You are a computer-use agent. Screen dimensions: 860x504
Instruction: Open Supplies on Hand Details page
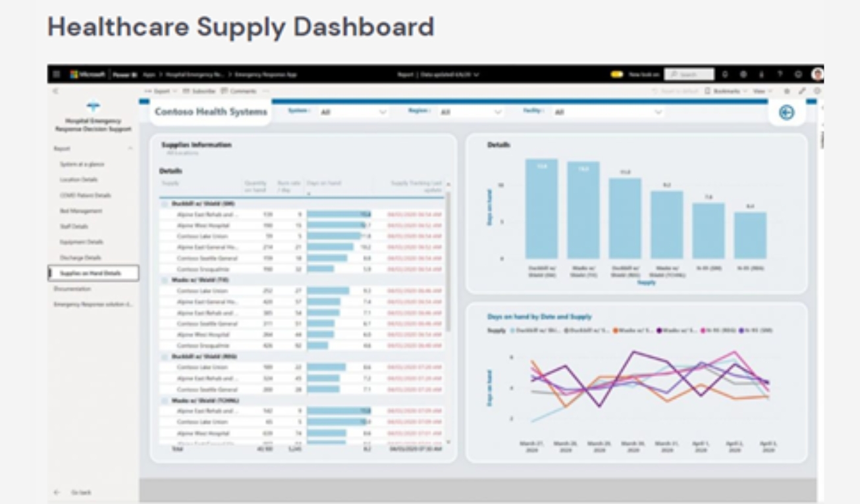pyautogui.click(x=93, y=273)
